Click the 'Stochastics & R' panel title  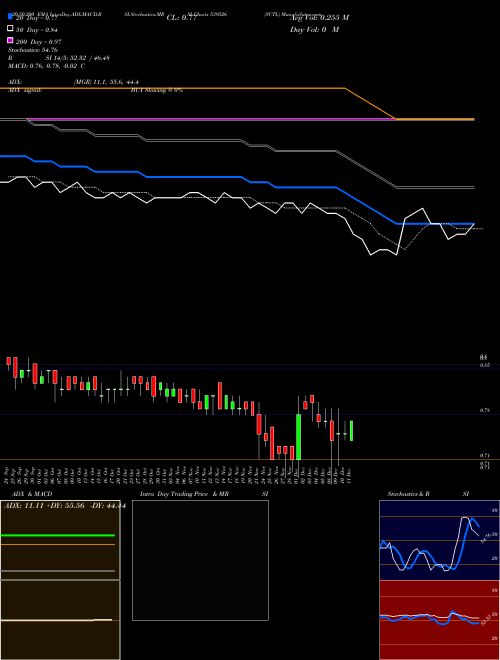tap(409, 494)
